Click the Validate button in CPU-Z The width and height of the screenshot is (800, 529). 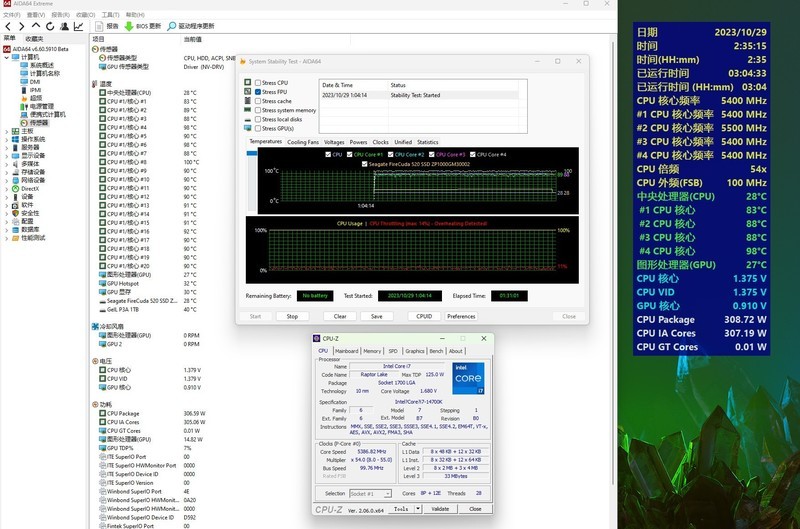pyautogui.click(x=440, y=509)
